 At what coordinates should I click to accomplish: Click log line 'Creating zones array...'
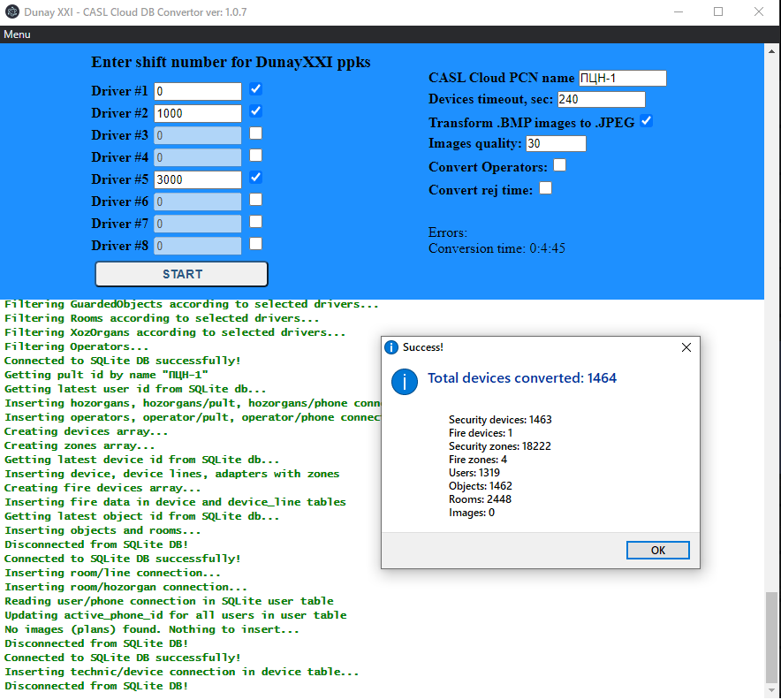[80, 446]
